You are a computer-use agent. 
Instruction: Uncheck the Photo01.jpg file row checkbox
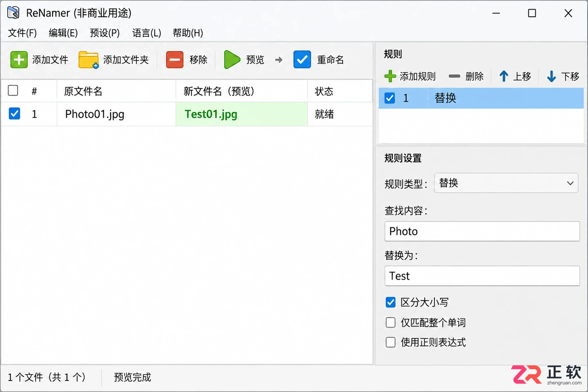tap(14, 114)
